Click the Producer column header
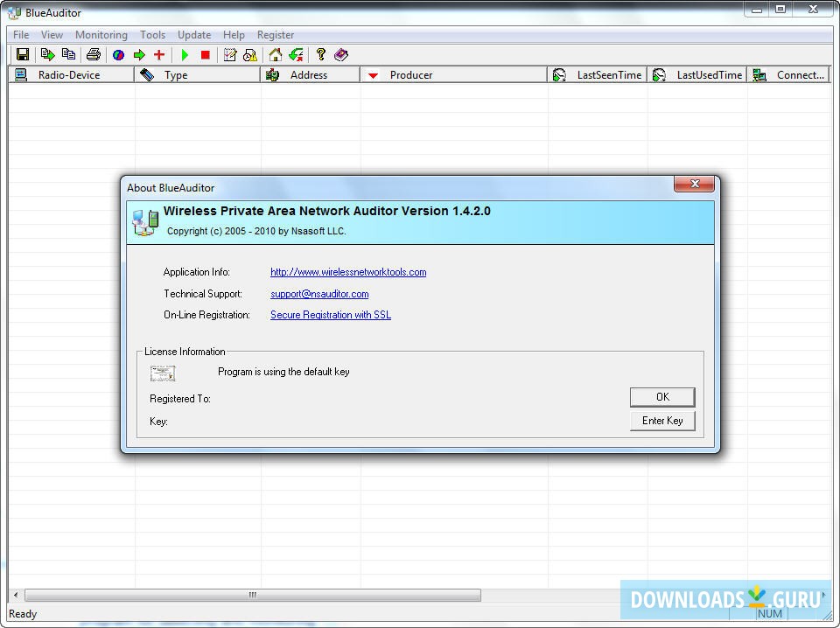This screenshot has height=628, width=840. (454, 75)
